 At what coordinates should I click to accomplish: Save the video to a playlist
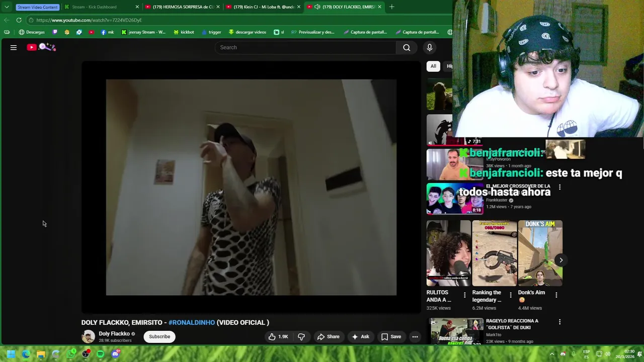(x=391, y=337)
